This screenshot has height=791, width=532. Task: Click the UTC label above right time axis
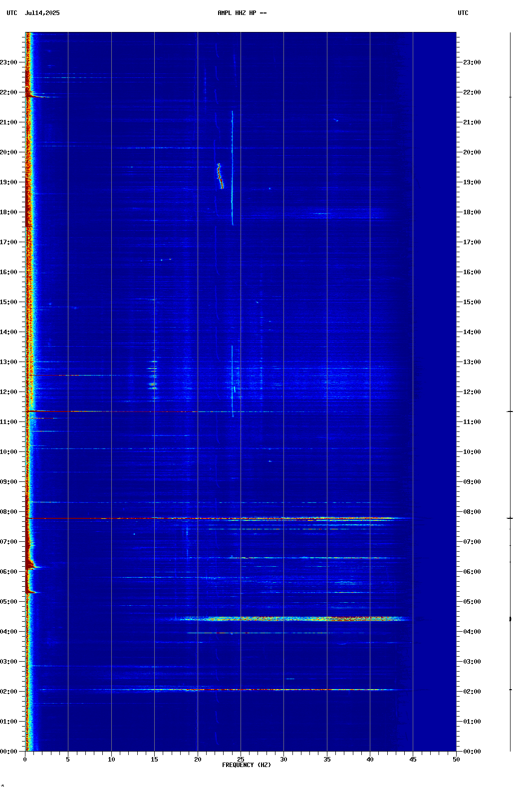tap(463, 13)
